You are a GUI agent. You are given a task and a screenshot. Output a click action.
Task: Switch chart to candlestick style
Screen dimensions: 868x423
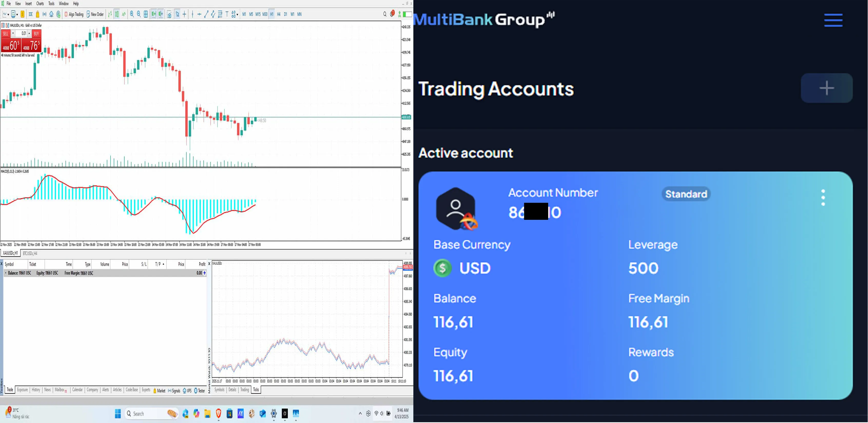tap(117, 14)
